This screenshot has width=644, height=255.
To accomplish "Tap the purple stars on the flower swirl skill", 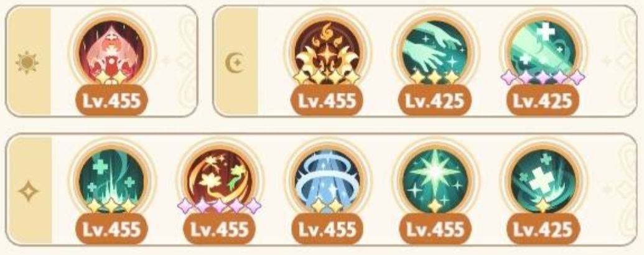I will tap(219, 206).
